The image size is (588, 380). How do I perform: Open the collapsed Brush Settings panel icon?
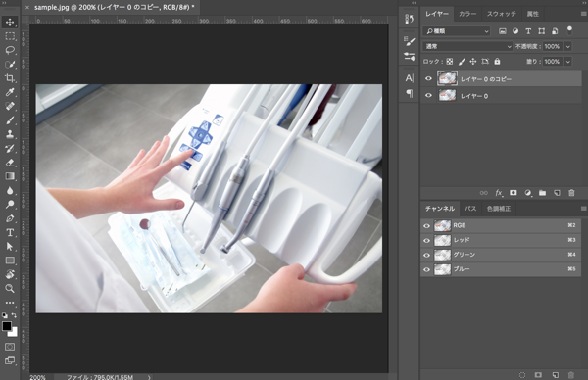[409, 41]
